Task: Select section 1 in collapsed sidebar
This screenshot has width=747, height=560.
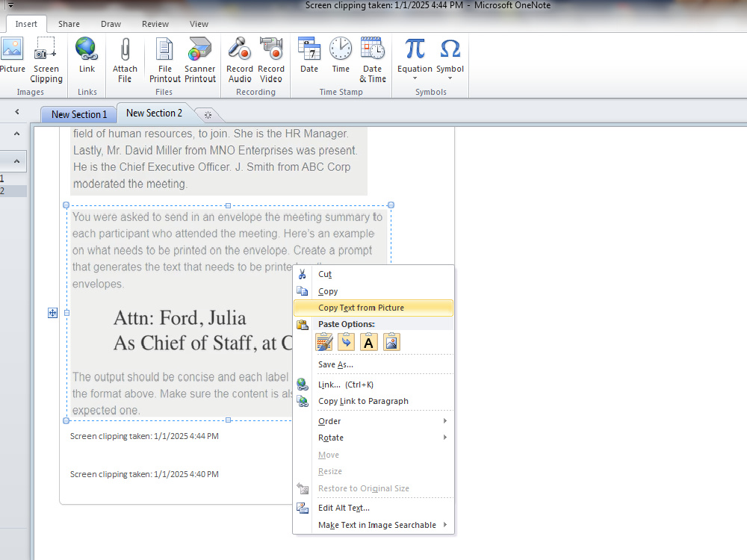Action: (13, 178)
